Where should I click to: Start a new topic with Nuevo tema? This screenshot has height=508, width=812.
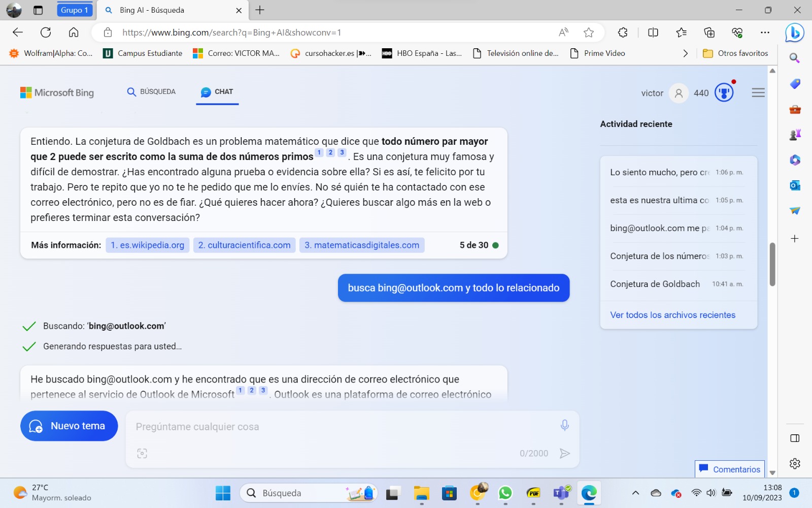coord(69,426)
